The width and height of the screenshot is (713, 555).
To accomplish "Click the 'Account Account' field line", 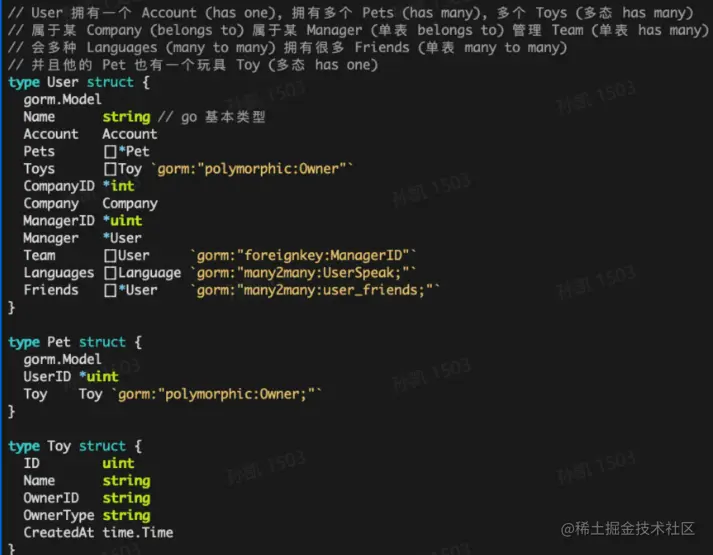I will click(90, 134).
